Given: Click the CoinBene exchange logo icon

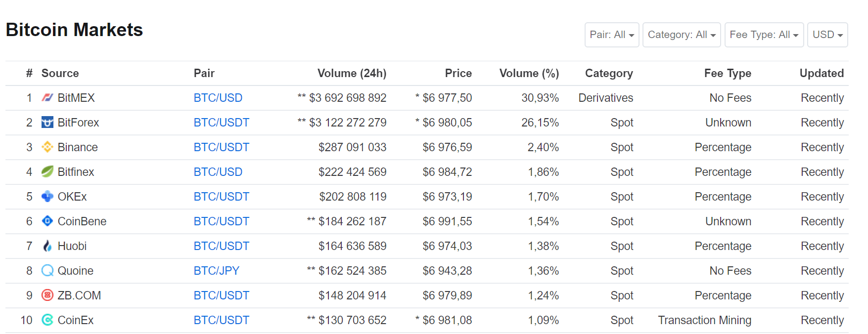Looking at the screenshot, I should click(47, 221).
